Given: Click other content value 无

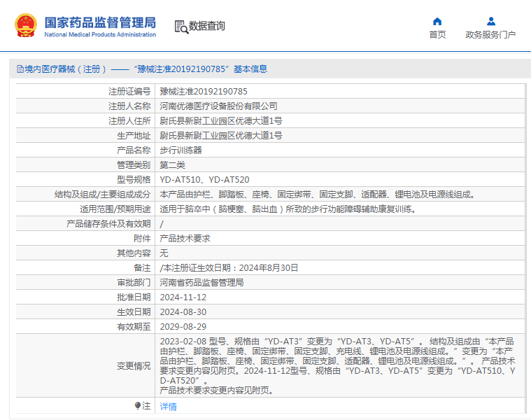Looking at the screenshot, I should 164,253.
